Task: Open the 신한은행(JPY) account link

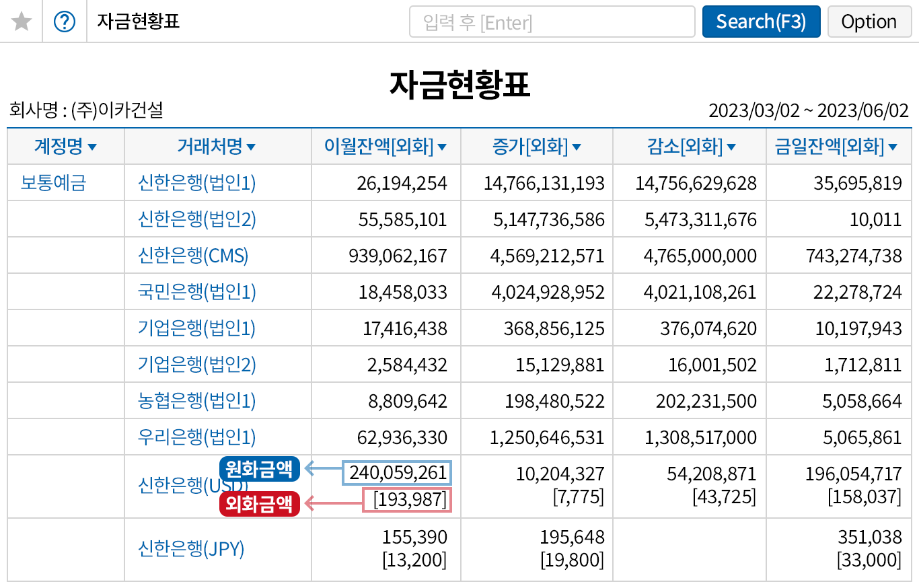Action: (191, 550)
